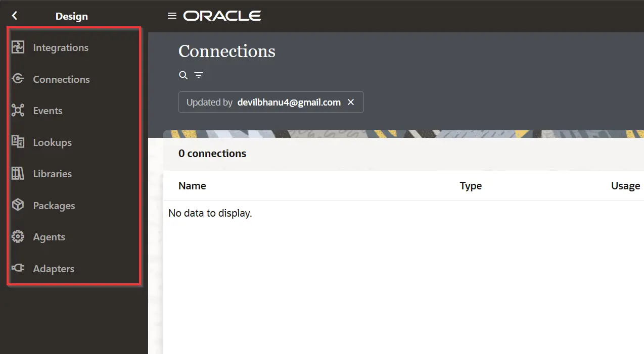This screenshot has height=354, width=644.
Task: Click the Events node icon
Action: coord(18,111)
